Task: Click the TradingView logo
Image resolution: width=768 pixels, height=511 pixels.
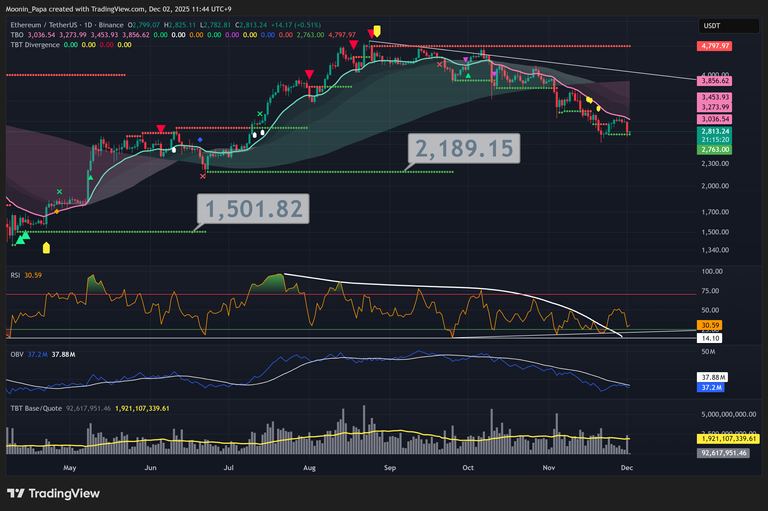Action: click(x=56, y=493)
